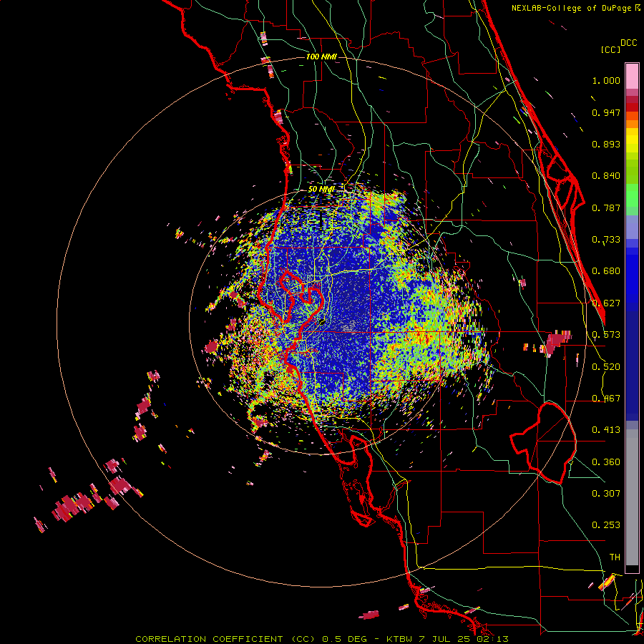Screen dimensions: 644x644
Task: Click the 1.000 color scale value
Action: (x=606, y=80)
